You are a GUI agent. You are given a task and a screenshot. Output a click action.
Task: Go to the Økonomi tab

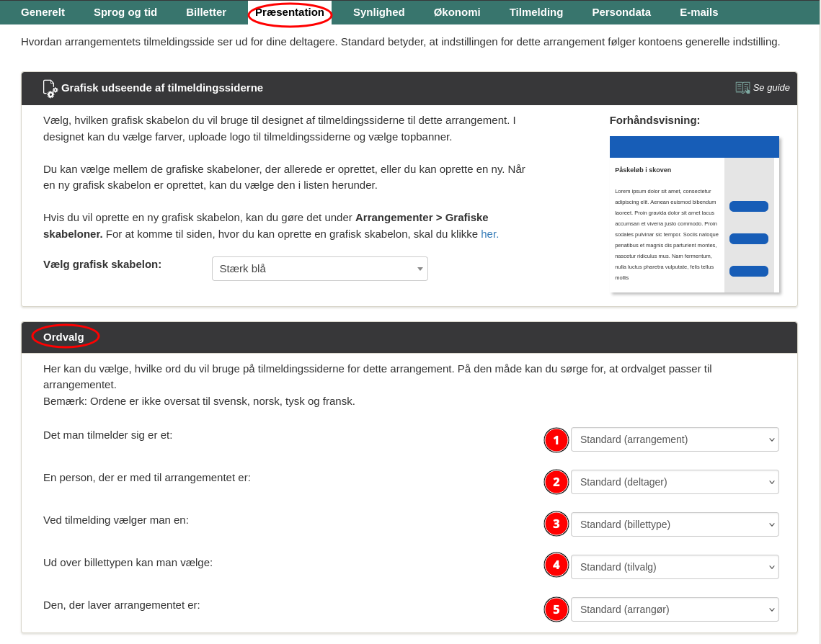pyautogui.click(x=457, y=12)
